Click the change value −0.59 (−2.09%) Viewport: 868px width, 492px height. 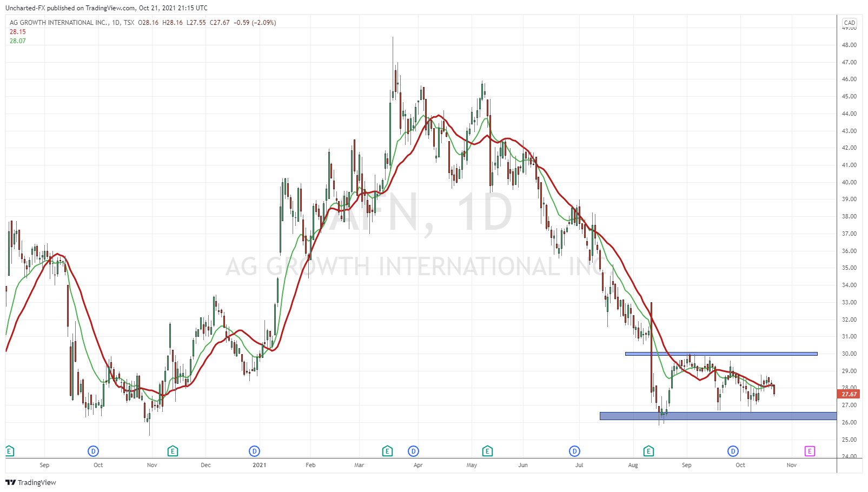tap(255, 23)
